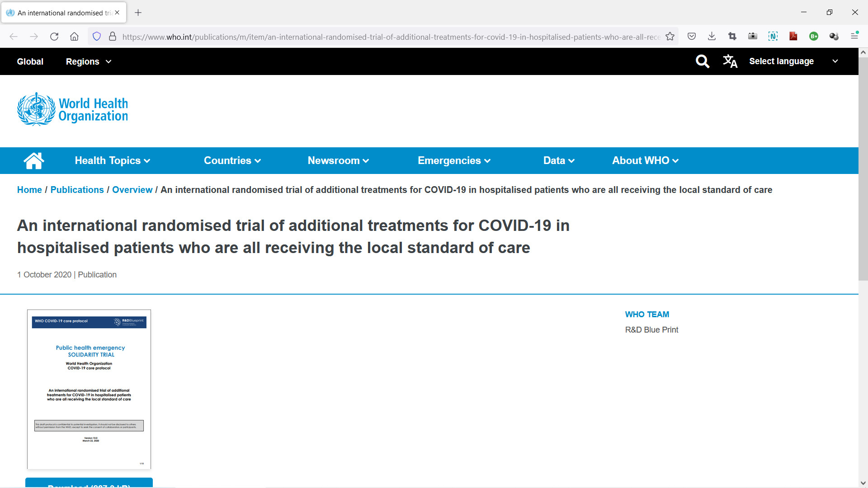Expand the Select language dropdown
The image size is (868, 488).
793,61
